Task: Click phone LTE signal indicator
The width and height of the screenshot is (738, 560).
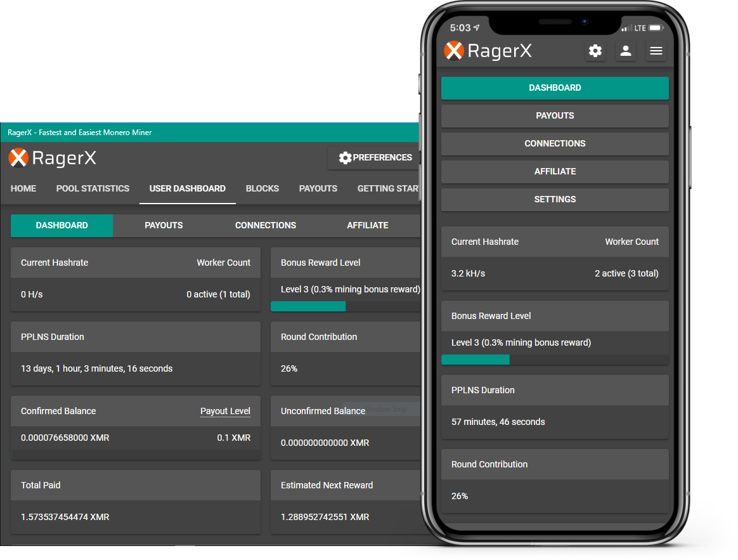Action: click(x=633, y=29)
